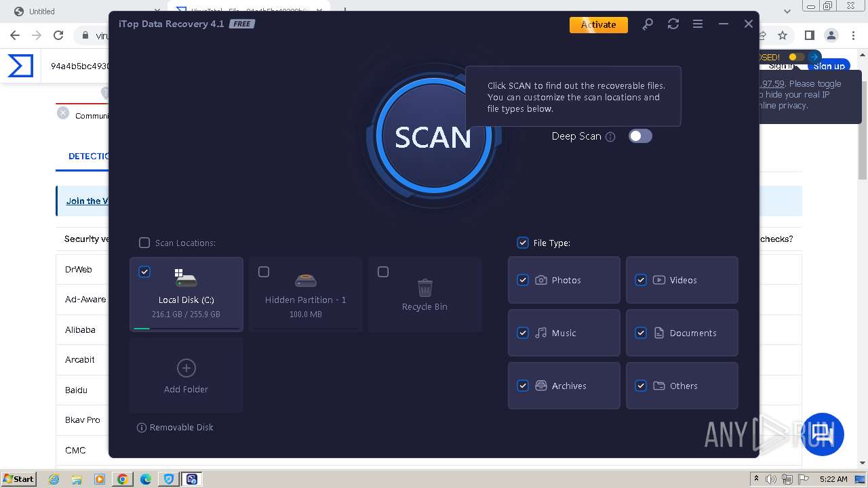Go back in Chrome browser

coord(15,35)
